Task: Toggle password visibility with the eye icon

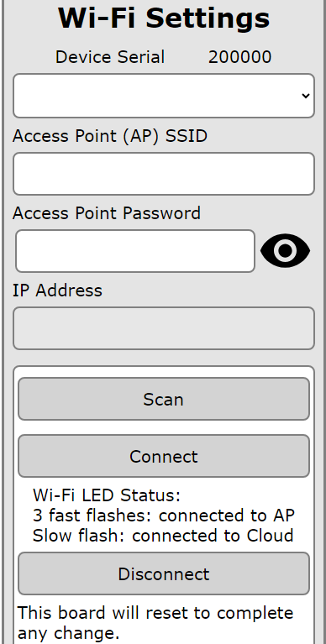Action: (285, 250)
